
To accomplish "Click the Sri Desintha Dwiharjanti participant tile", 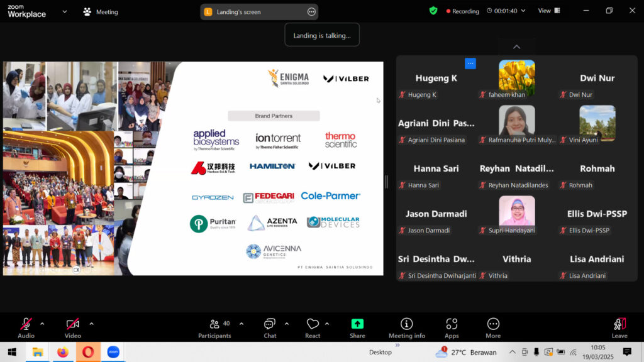I will tap(436, 260).
